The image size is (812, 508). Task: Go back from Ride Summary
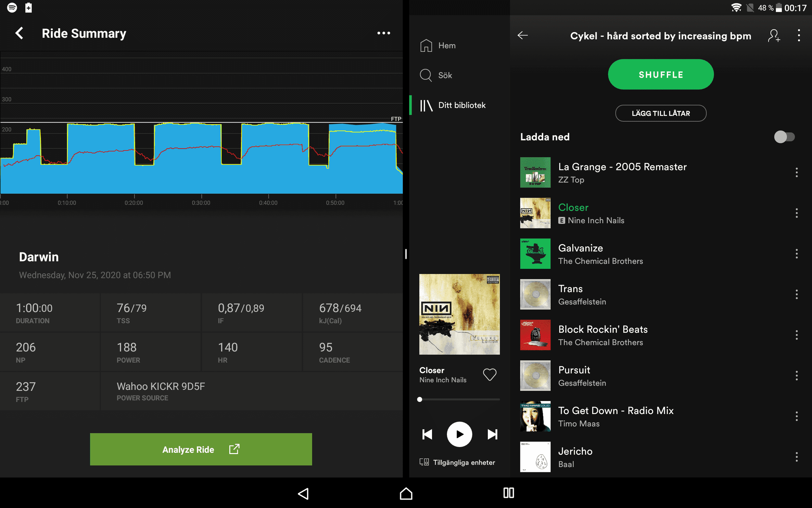click(19, 33)
